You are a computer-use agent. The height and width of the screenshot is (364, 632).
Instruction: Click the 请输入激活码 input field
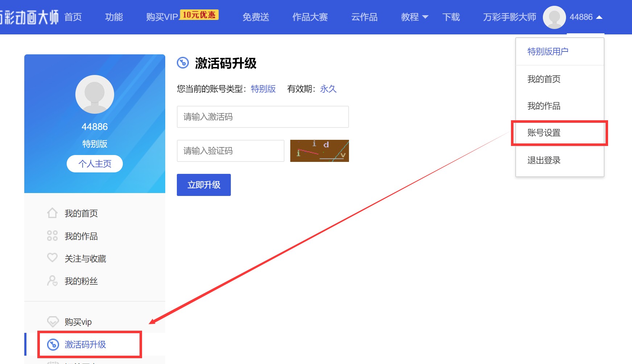[x=263, y=117]
